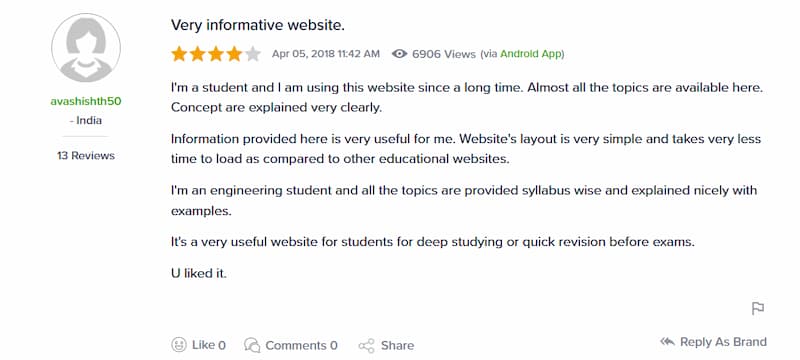Select the fourth gold rating star
800x360 pixels.
point(234,54)
